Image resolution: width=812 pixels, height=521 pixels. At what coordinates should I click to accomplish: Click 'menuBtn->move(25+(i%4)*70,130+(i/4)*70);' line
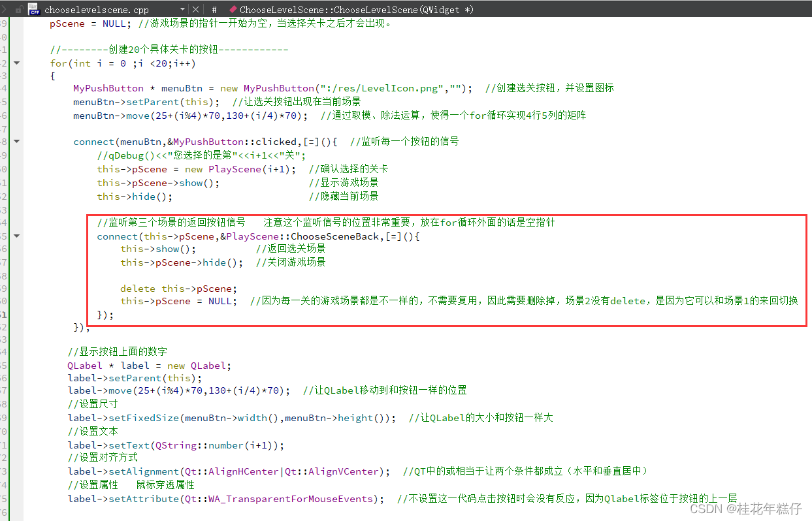point(190,116)
